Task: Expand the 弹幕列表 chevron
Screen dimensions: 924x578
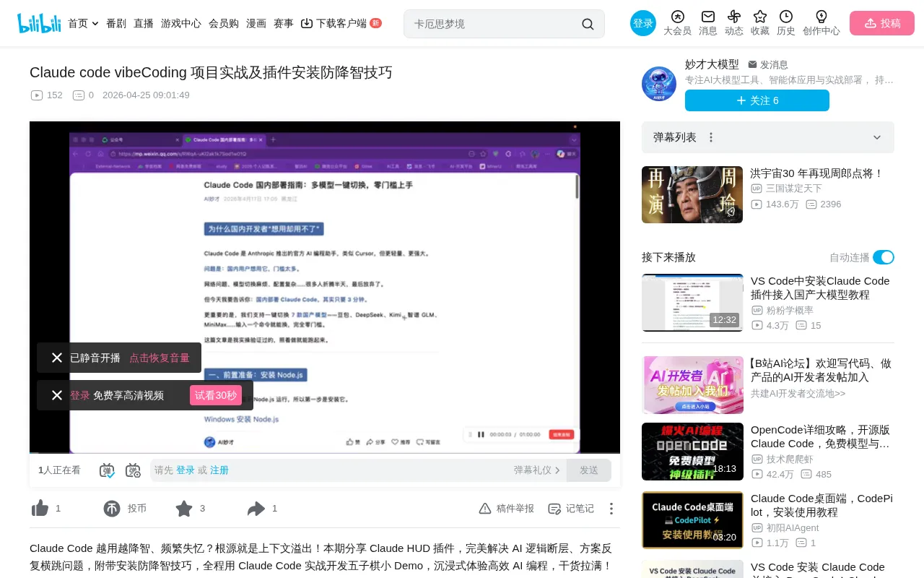Action: 877,137
